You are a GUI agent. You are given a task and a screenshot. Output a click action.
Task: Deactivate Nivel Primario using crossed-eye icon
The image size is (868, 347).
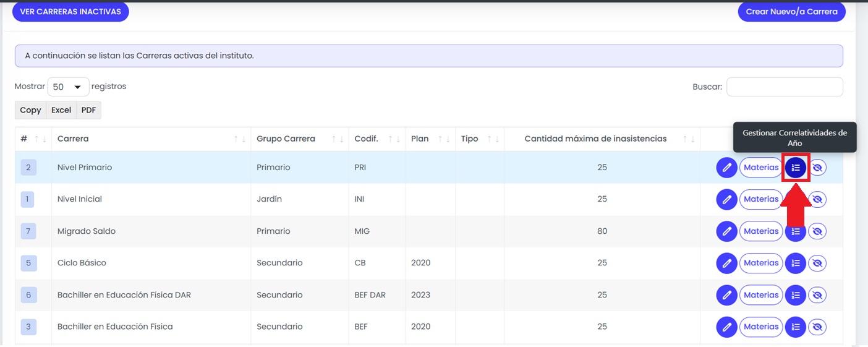(817, 168)
